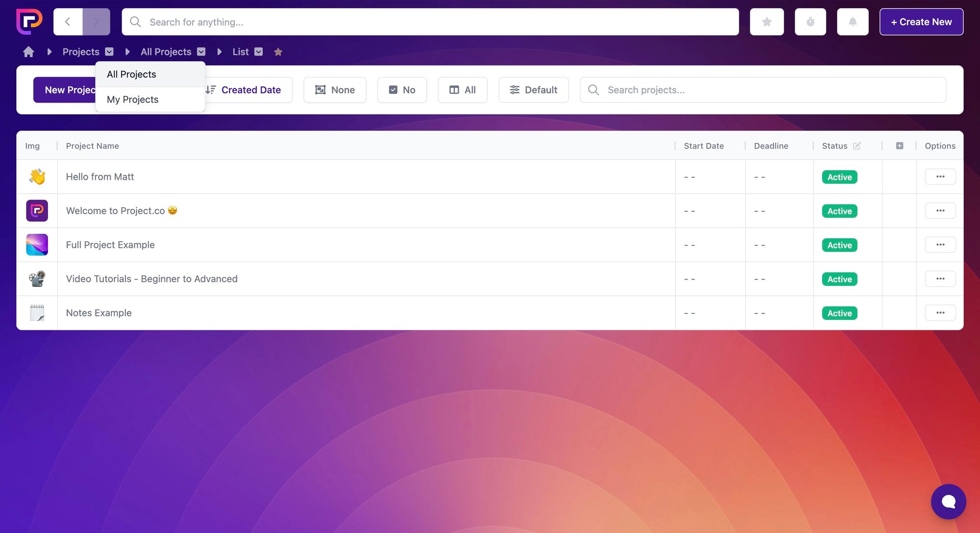Click the Status column header
The height and width of the screenshot is (533, 980).
coord(835,146)
